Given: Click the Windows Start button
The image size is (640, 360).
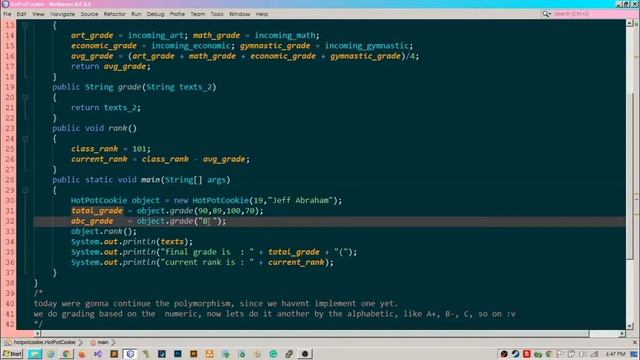Looking at the screenshot, I should (x=12, y=354).
